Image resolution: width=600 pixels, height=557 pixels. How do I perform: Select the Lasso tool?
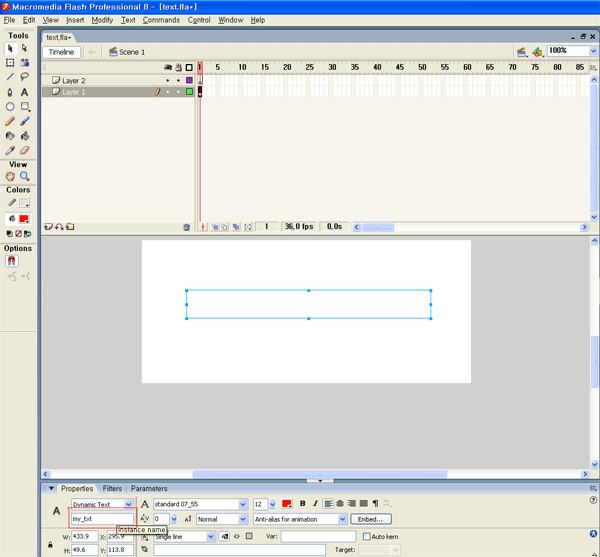pyautogui.click(x=25, y=77)
